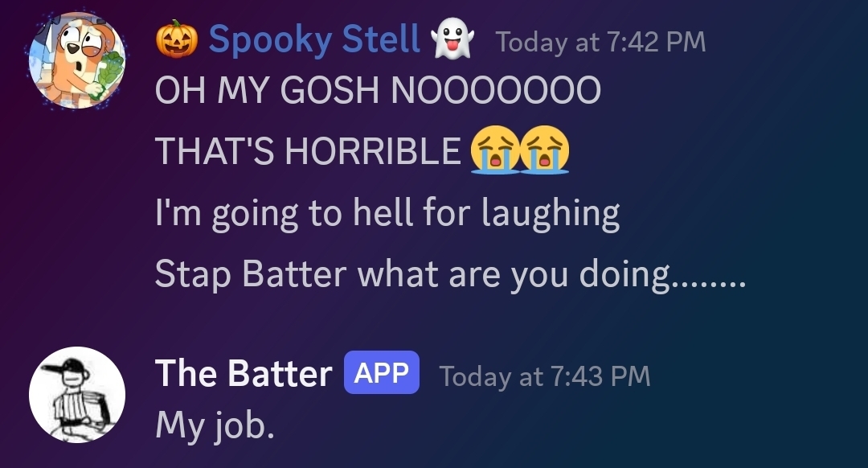Viewport: 868px width, 468px height.
Task: Click the APP badge next to The Batter
Action: click(382, 373)
